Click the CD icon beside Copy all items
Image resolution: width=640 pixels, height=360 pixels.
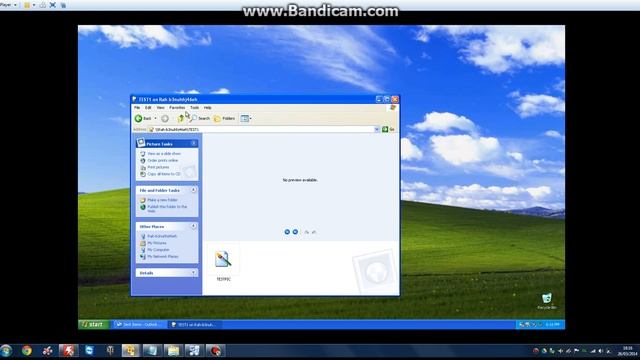143,174
